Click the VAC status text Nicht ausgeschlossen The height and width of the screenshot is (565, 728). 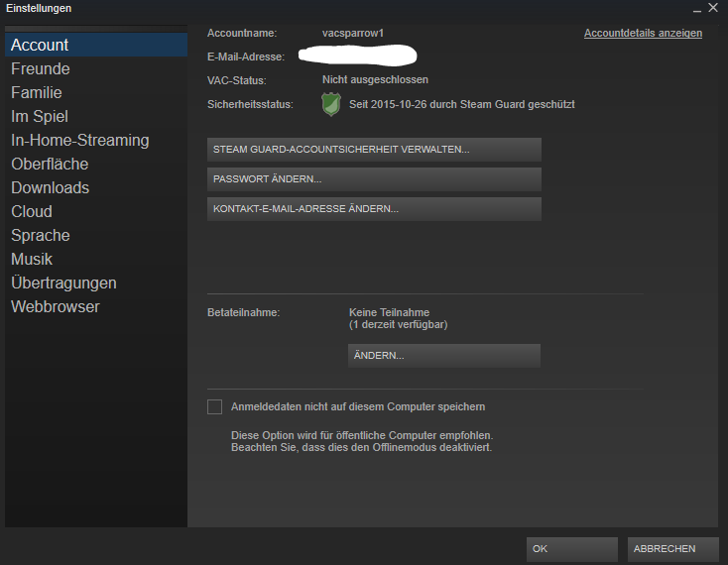[x=375, y=79]
